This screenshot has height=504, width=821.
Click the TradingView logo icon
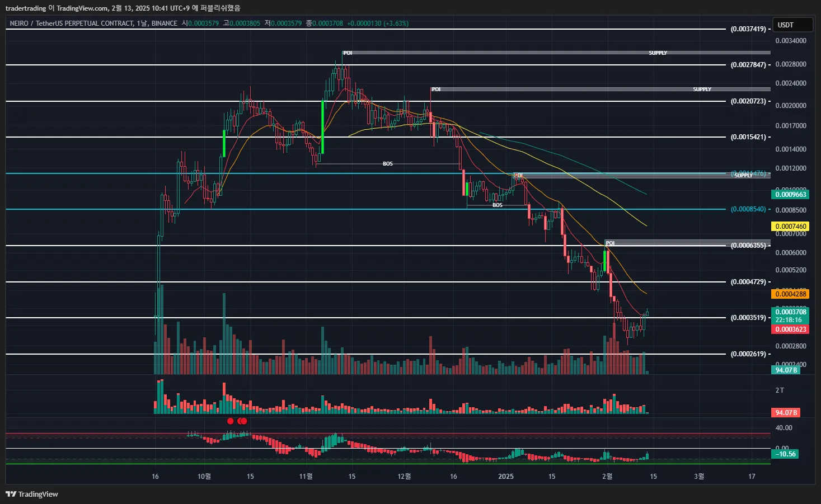point(11,494)
